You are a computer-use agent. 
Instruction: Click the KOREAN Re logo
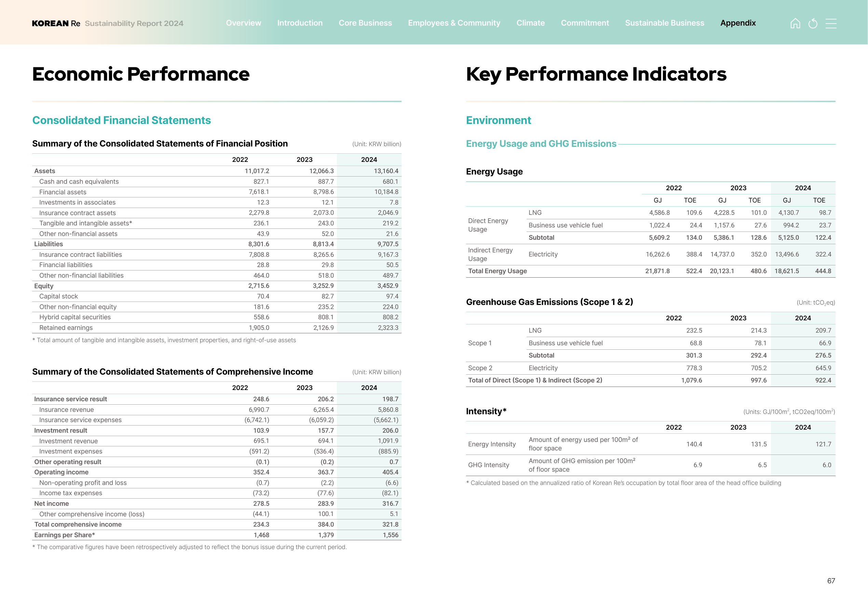pos(56,23)
